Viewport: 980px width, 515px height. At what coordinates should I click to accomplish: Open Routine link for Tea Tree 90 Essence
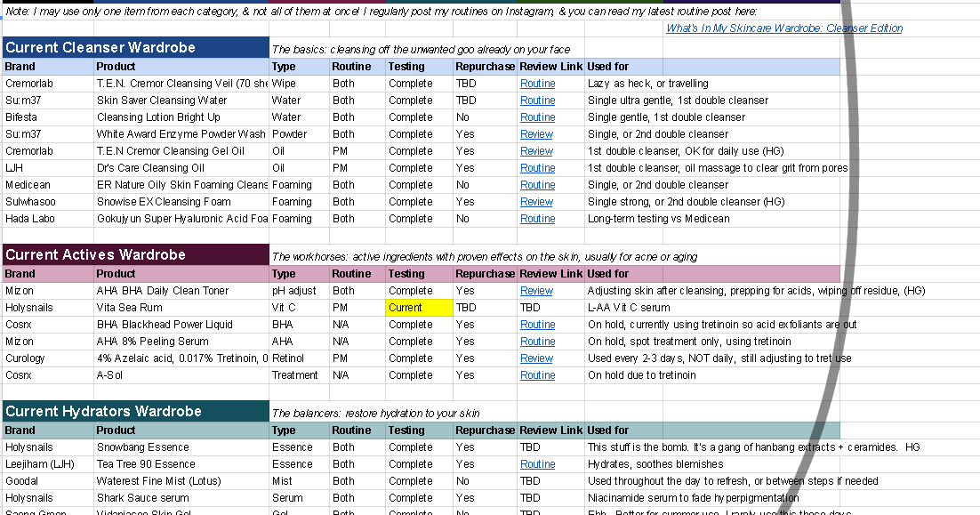click(537, 464)
